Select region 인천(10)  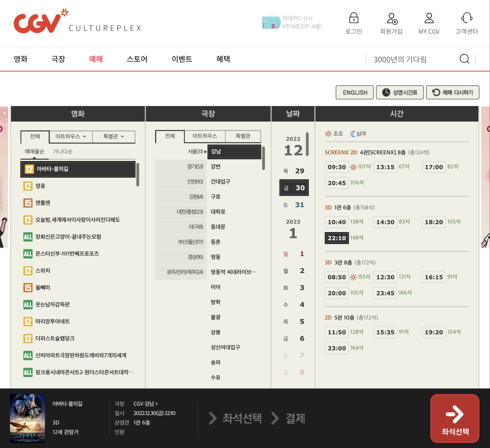point(181,182)
